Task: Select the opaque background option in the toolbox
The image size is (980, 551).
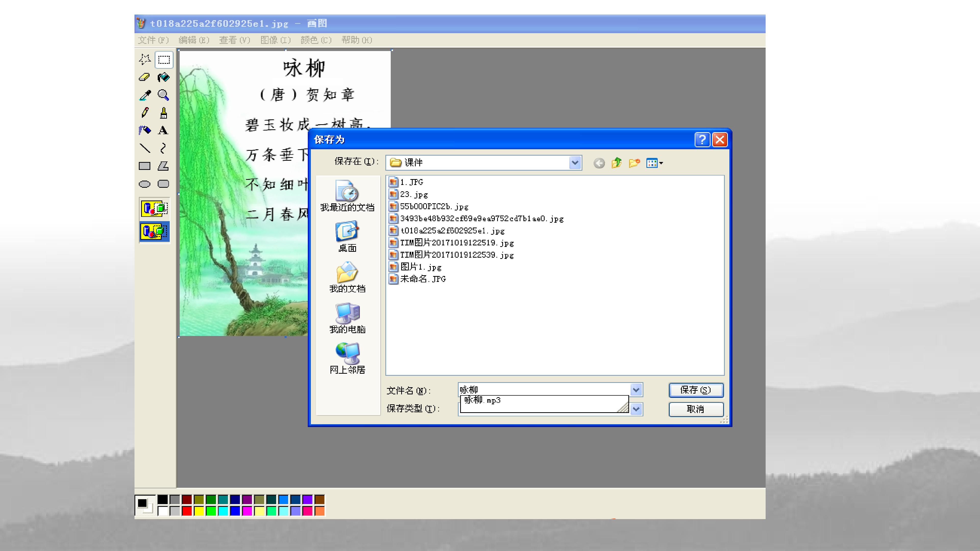Action: coord(154,209)
